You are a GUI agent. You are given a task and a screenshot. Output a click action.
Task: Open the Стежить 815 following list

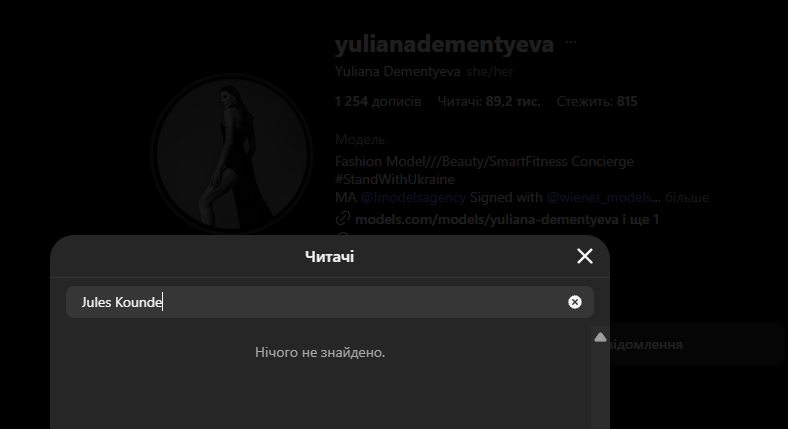point(596,101)
